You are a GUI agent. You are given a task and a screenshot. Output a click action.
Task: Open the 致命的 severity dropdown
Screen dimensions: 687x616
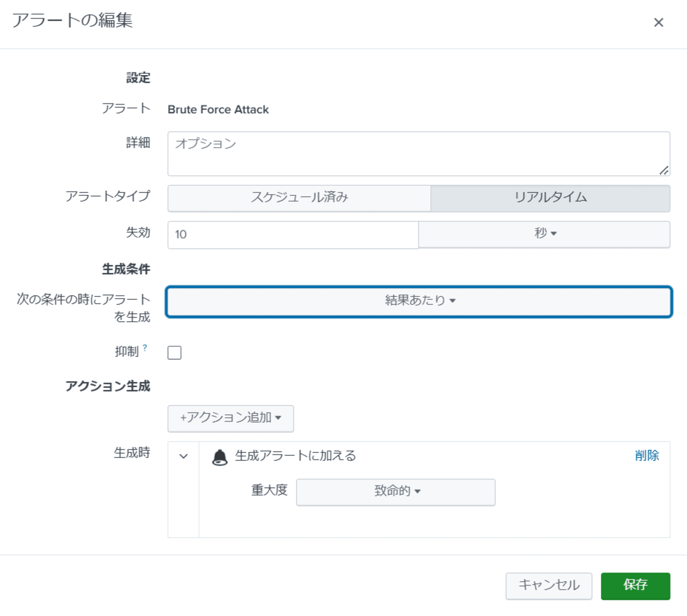point(396,492)
